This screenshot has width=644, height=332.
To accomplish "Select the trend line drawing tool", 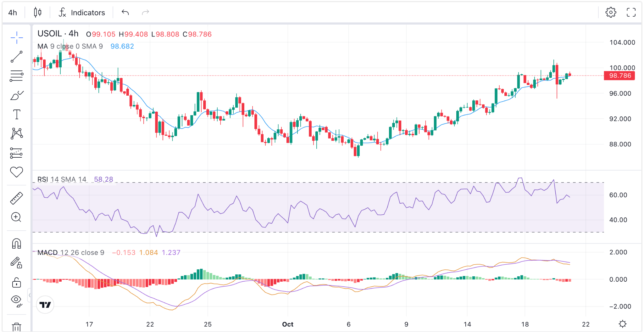I will [17, 57].
